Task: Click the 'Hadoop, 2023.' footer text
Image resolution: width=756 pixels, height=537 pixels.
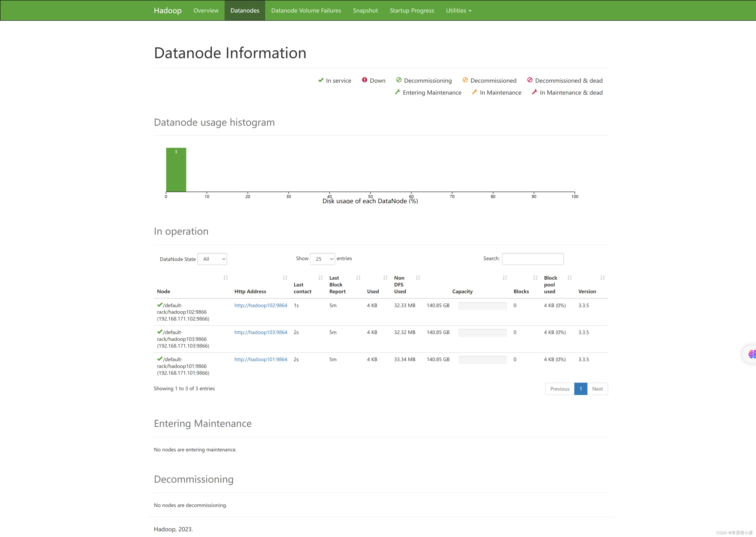Action: [173, 529]
